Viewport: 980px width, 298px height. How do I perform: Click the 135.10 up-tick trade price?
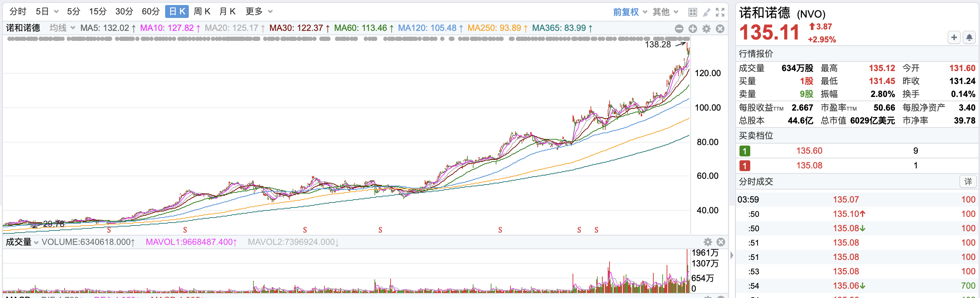(849, 214)
